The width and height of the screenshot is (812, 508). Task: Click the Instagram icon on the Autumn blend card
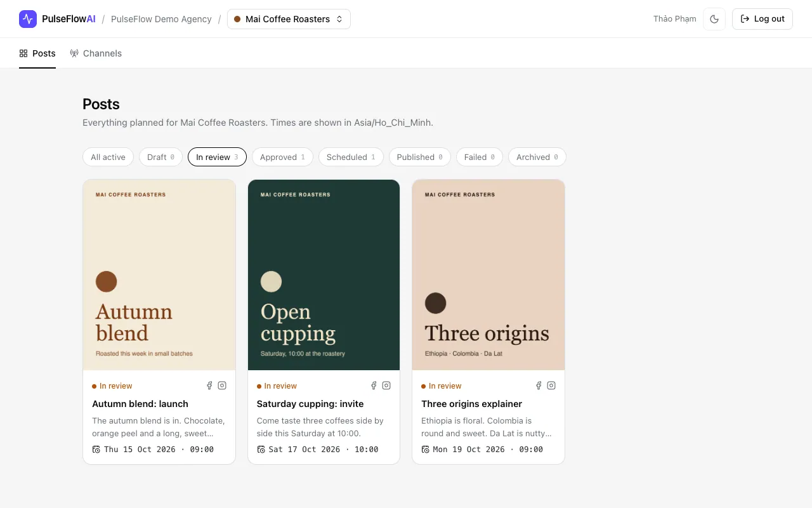pyautogui.click(x=222, y=385)
